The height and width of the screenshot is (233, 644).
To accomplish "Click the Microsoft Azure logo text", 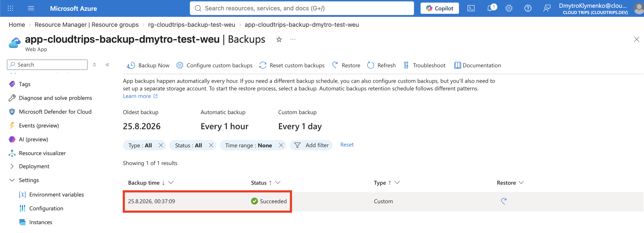I will point(73,8).
